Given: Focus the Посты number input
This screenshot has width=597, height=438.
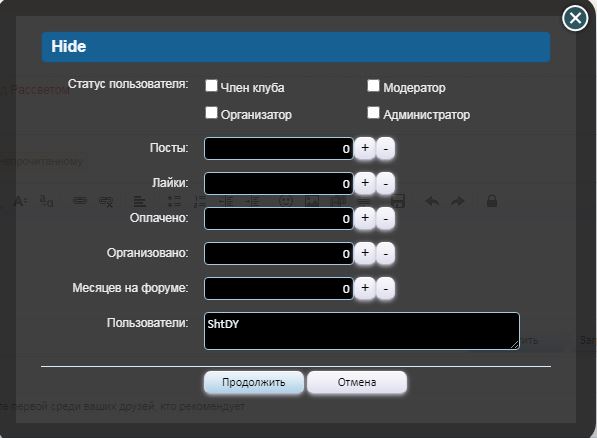Looking at the screenshot, I should [x=279, y=148].
